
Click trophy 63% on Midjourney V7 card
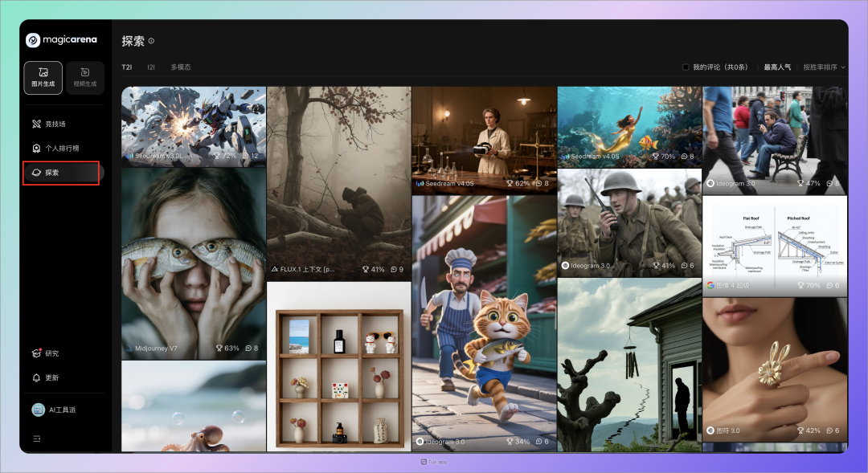227,348
